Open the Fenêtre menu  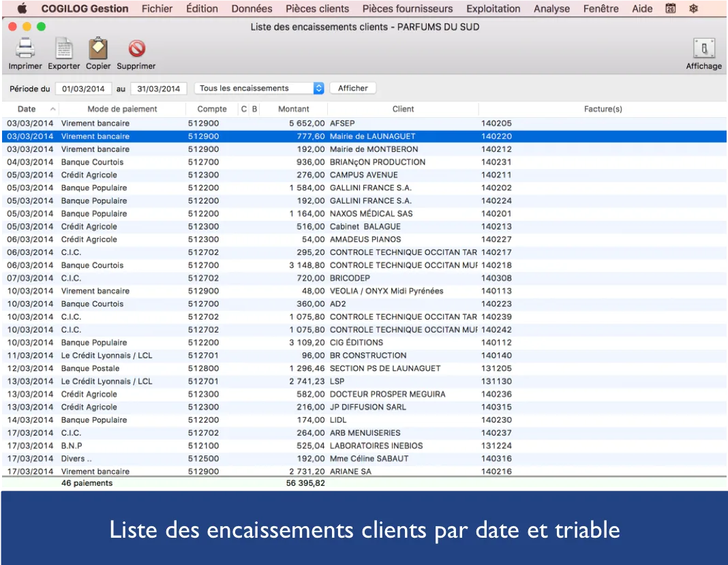tap(601, 8)
